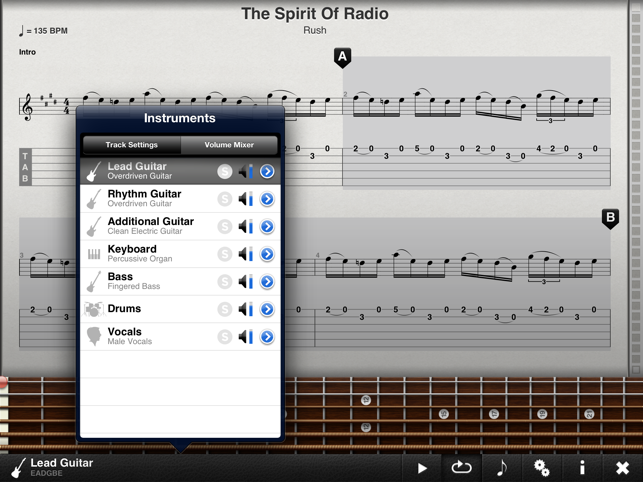
Task: Select the Drums drum kit icon
Action: (94, 309)
